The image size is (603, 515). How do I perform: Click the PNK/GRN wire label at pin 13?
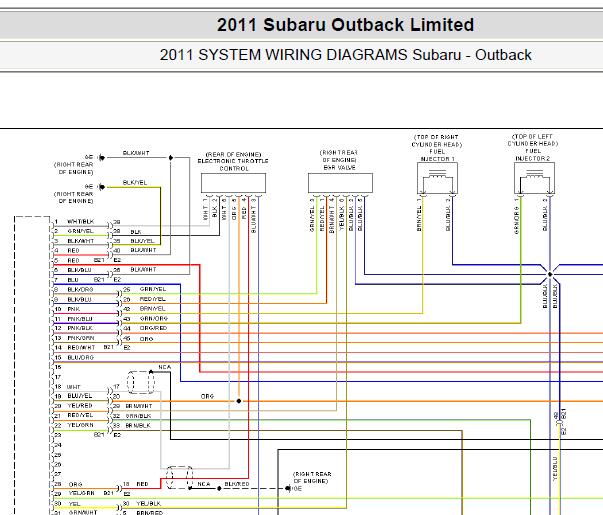[81, 338]
